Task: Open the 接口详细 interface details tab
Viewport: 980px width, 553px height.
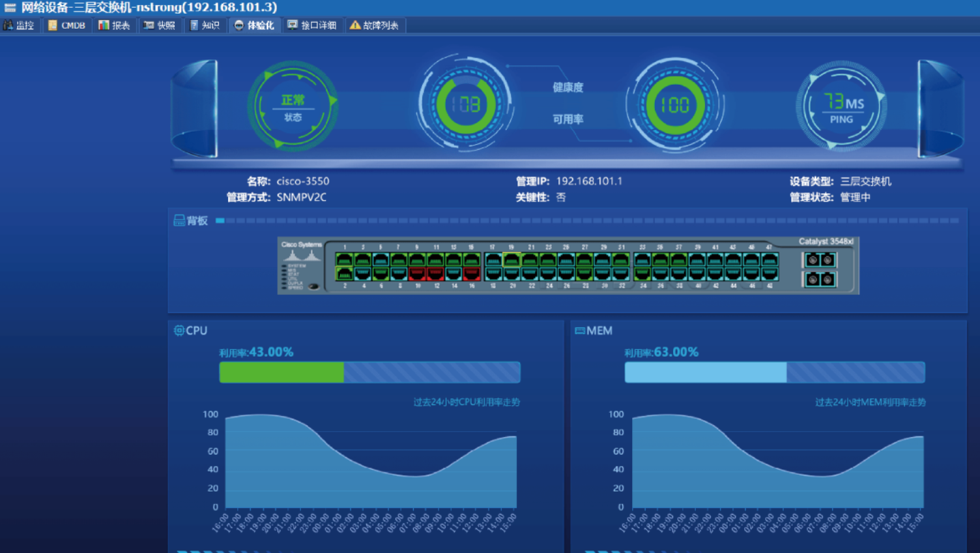Action: point(312,25)
